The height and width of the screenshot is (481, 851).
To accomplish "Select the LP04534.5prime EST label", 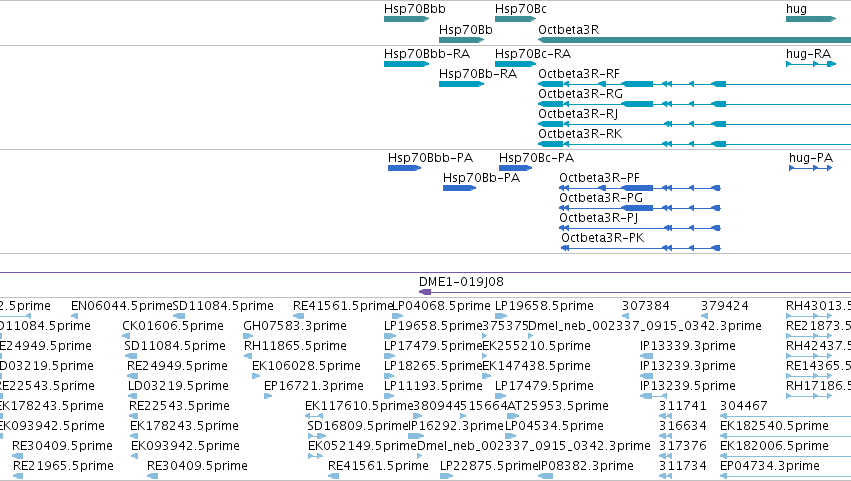I will coord(554,426).
